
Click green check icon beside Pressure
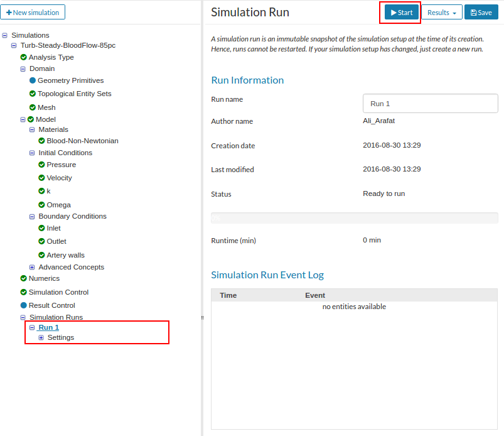click(41, 165)
